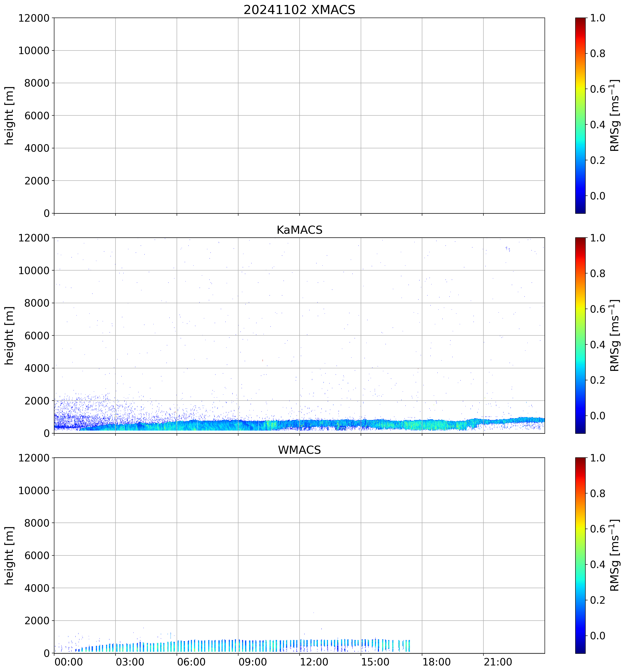Viewport: 626px width, 672px height.
Task: Click the WMACS height [m] axis label
Action: coord(9,555)
